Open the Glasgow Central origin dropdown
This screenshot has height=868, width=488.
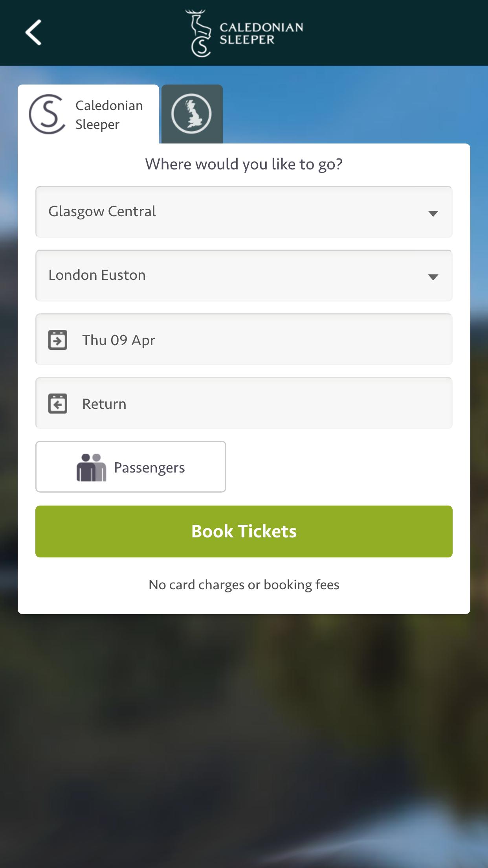[x=244, y=211]
